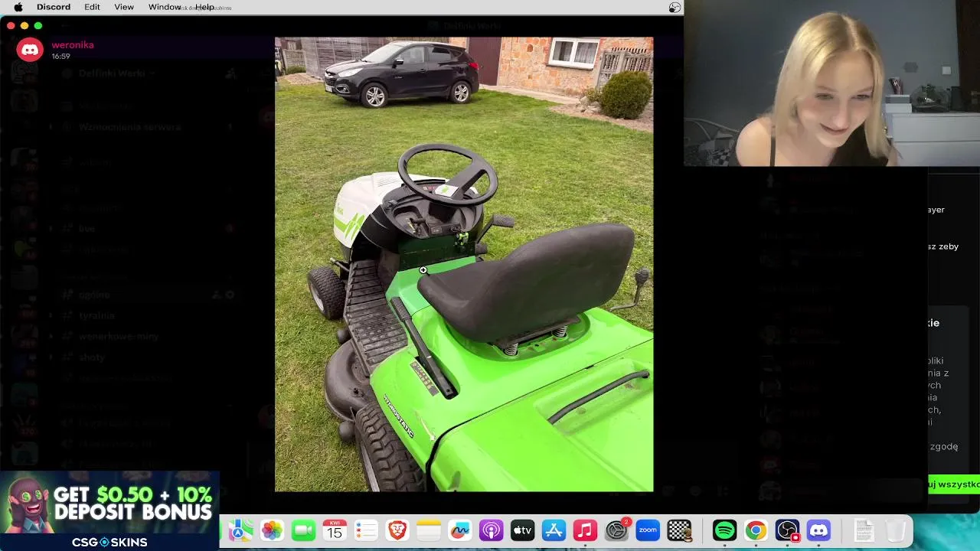Click weronika's Discord avatar in the image viewer
Image resolution: width=980 pixels, height=551 pixels.
tap(30, 50)
